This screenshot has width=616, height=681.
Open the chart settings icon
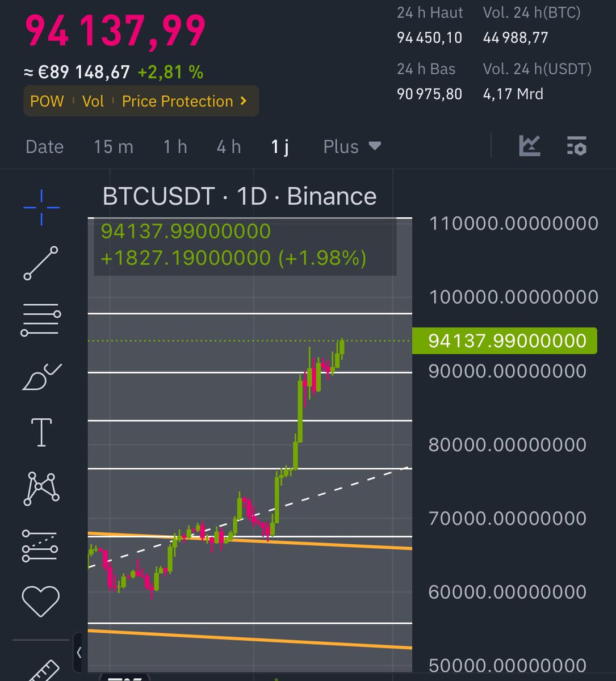click(576, 146)
